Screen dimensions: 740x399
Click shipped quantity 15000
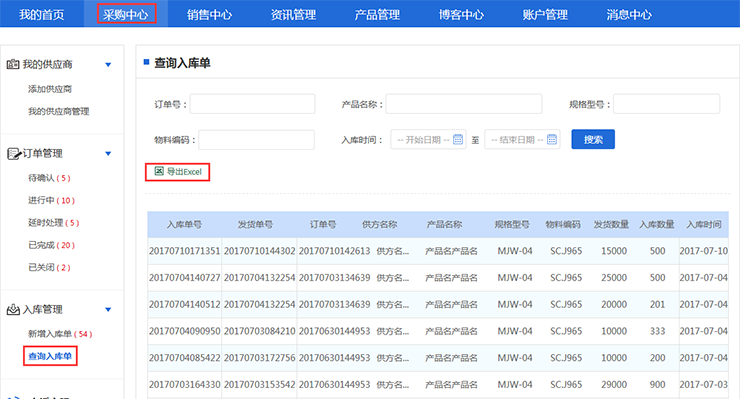coord(614,251)
